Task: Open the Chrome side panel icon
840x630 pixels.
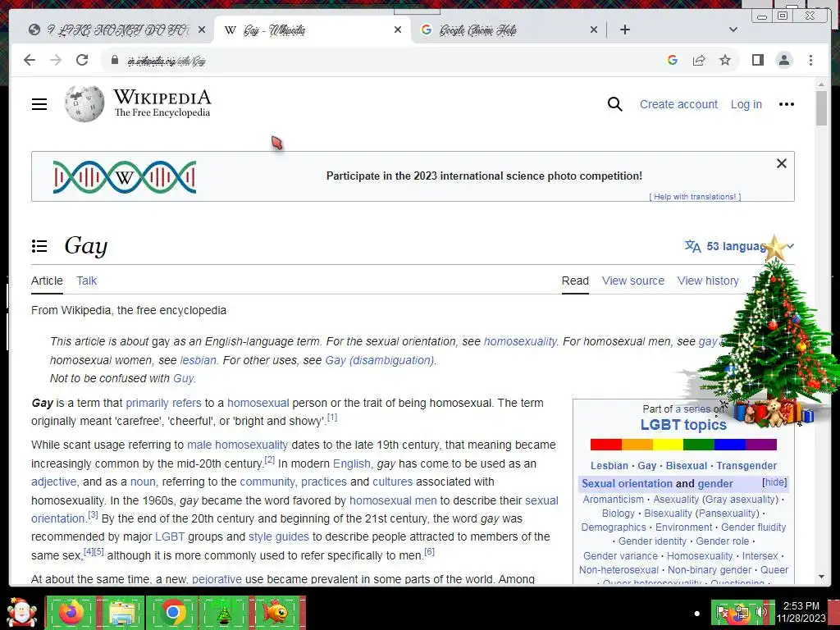Action: [757, 60]
